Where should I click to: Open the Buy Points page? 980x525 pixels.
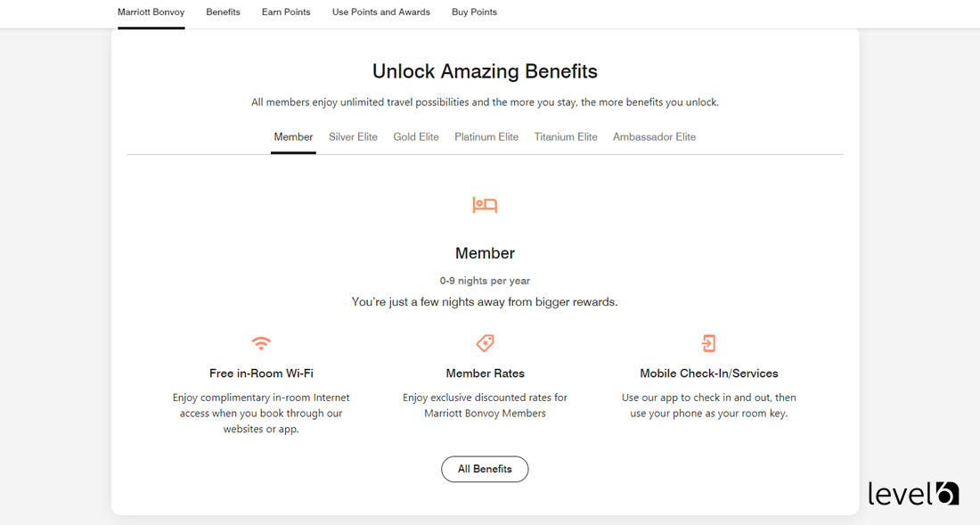coord(474,12)
